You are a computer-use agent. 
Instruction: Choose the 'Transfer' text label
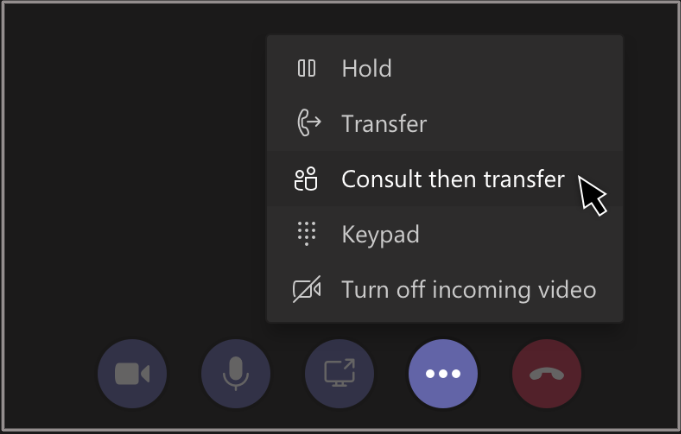click(x=384, y=124)
